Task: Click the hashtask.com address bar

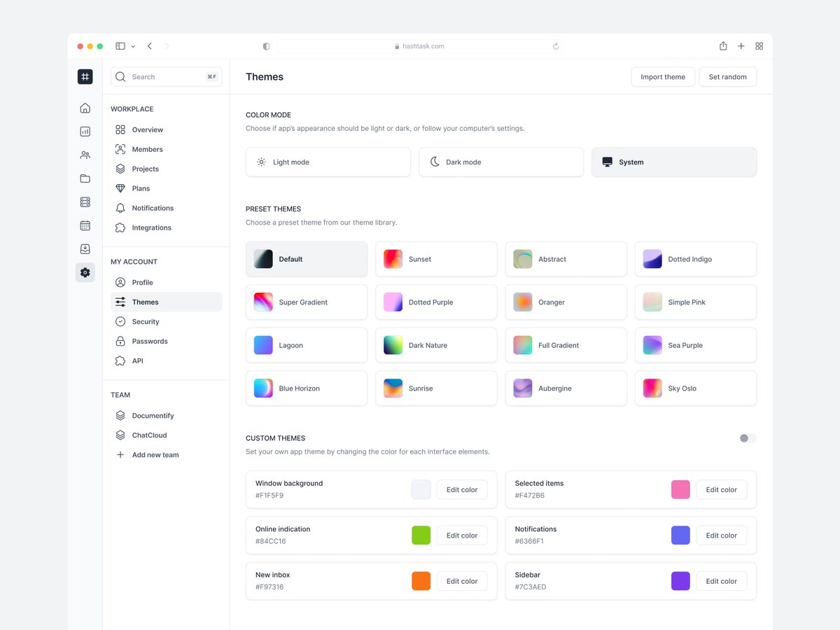Action: [419, 46]
